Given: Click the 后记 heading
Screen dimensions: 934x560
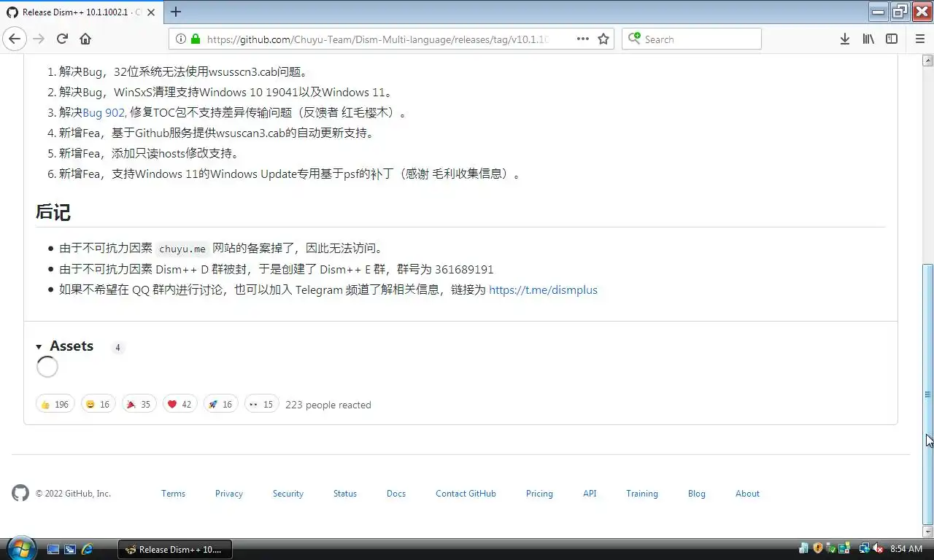Looking at the screenshot, I should coord(53,212).
